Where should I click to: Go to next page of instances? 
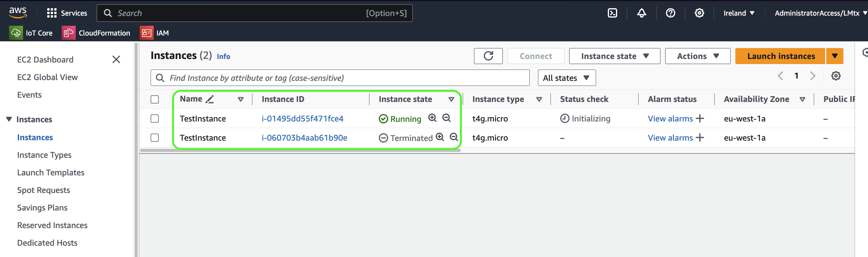(x=813, y=76)
